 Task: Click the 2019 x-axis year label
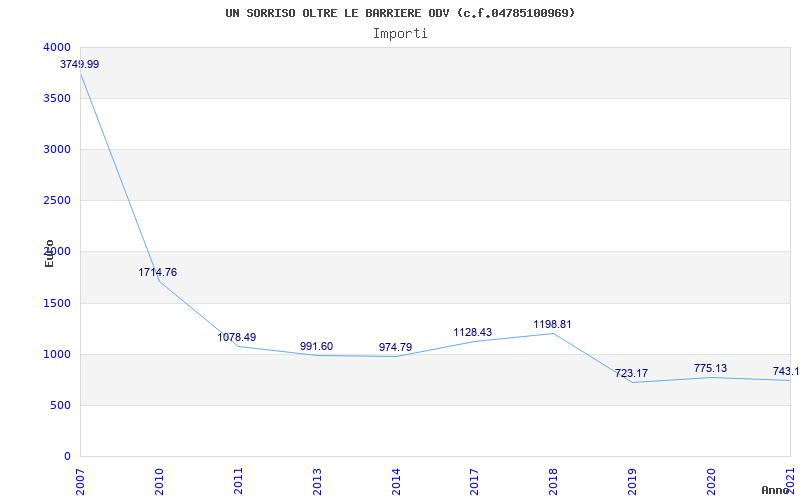pos(632,482)
